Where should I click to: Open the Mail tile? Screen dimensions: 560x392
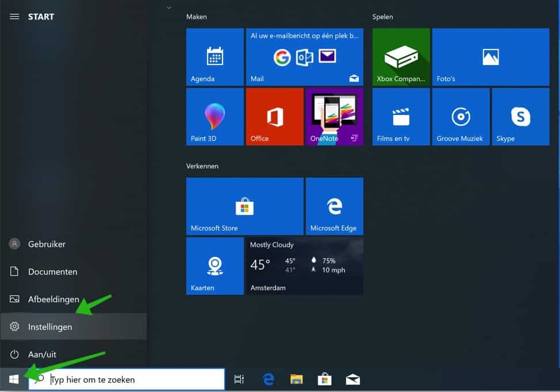[304, 57]
